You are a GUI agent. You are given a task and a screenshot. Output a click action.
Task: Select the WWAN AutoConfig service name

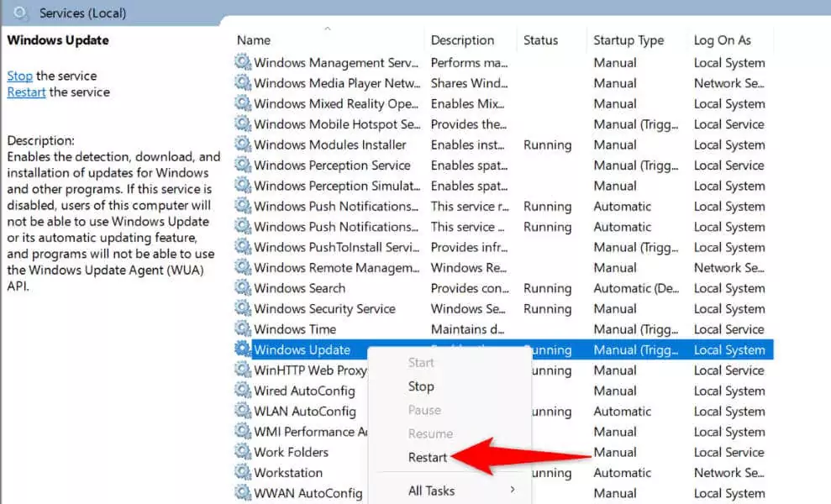[308, 493]
